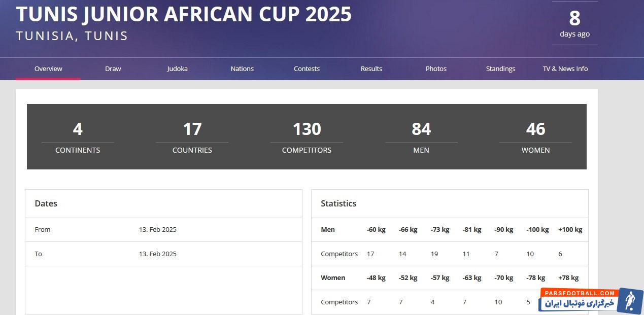Open the Photos tab
Screen dimensions: 644x315
point(436,68)
